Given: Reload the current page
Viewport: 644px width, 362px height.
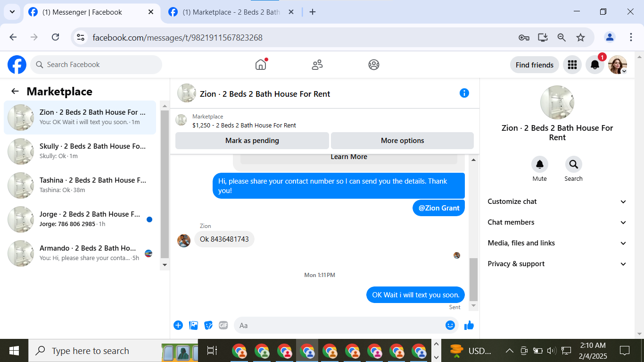Looking at the screenshot, I should coord(55,37).
